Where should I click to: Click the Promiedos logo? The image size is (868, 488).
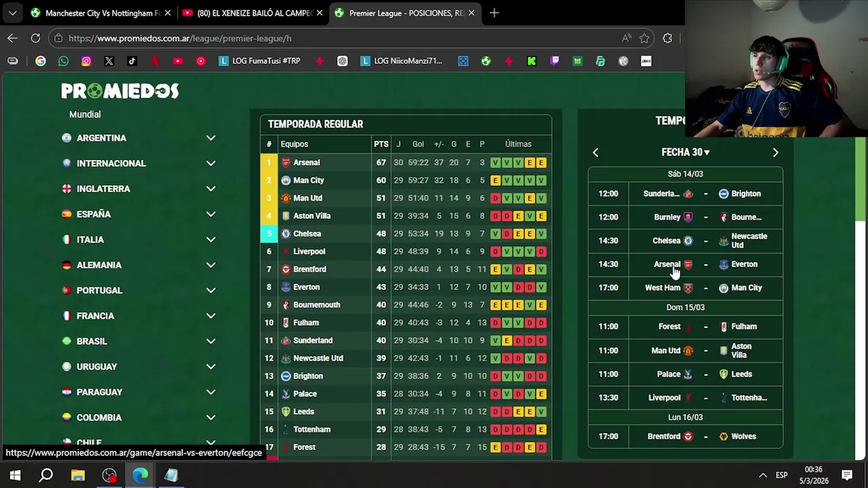(x=120, y=91)
